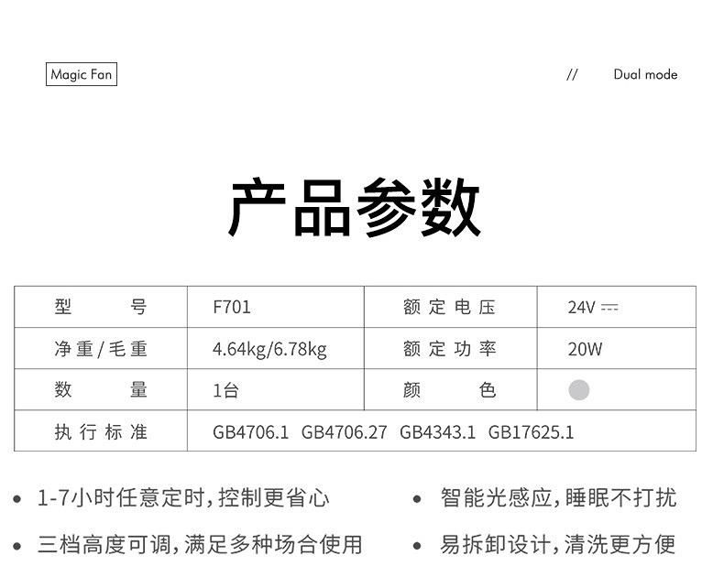Select the 4.64kg/6.78kg weight value
The image size is (724, 588).
pyautogui.click(x=269, y=349)
